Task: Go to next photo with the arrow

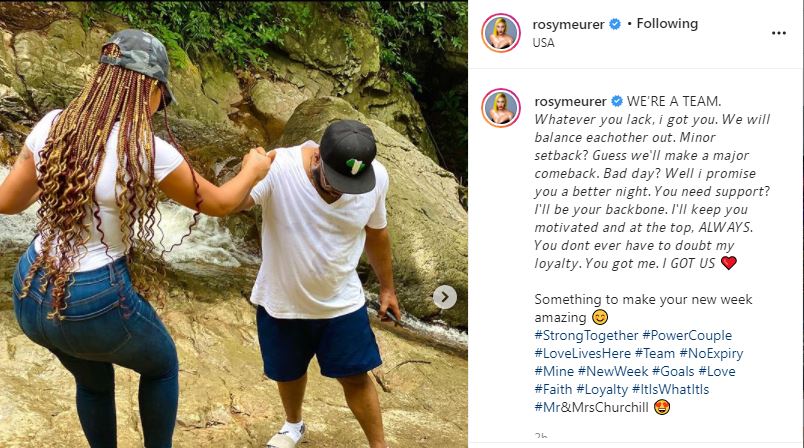Action: click(445, 297)
